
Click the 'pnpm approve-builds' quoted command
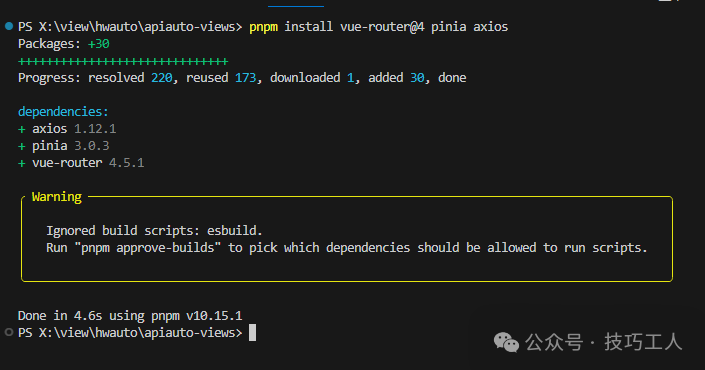pyautogui.click(x=147, y=248)
